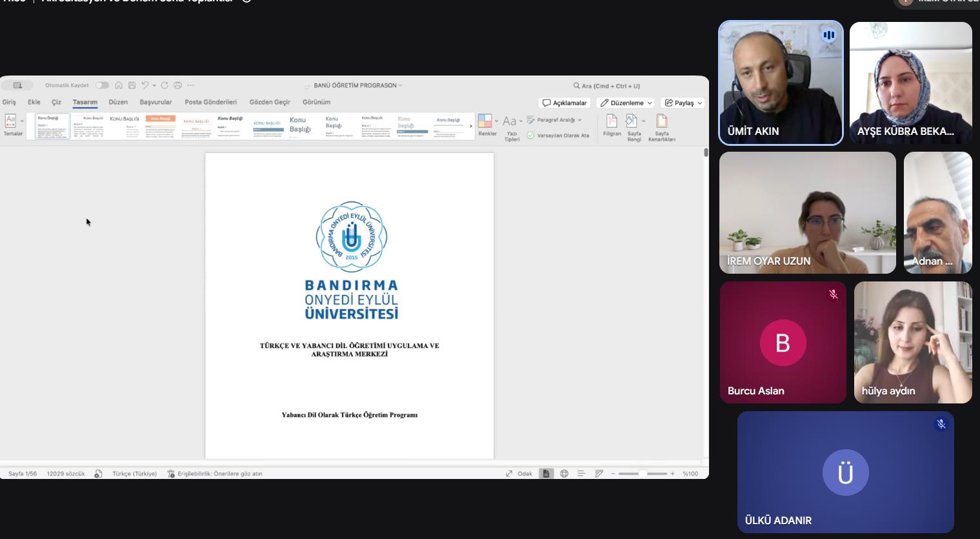The width and height of the screenshot is (980, 539).
Task: Click the sidebar toggle icon in the Word title bar
Action: [17, 85]
